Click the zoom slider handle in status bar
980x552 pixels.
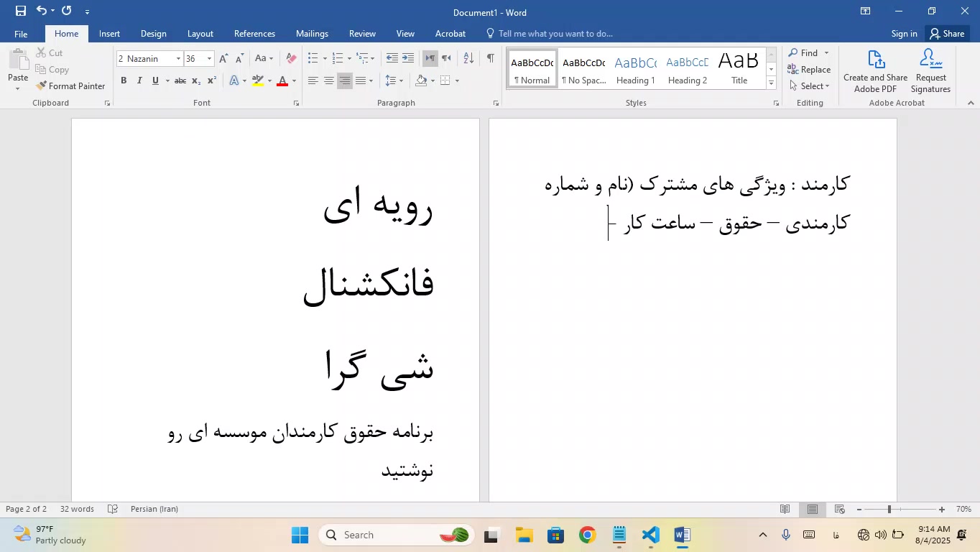click(x=889, y=510)
